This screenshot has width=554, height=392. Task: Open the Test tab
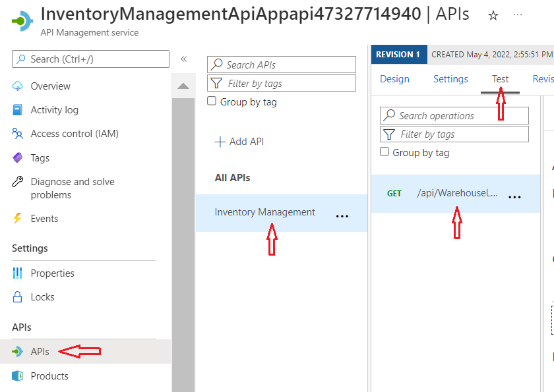pyautogui.click(x=500, y=78)
